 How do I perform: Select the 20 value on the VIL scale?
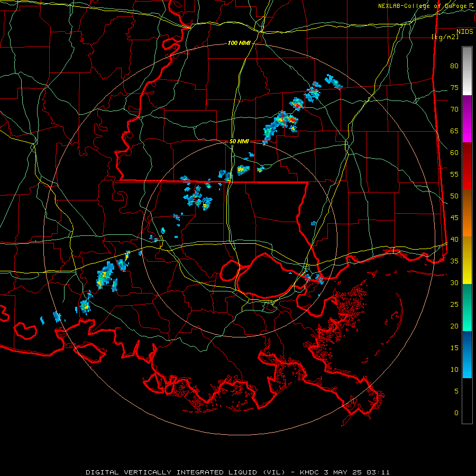[x=454, y=326]
